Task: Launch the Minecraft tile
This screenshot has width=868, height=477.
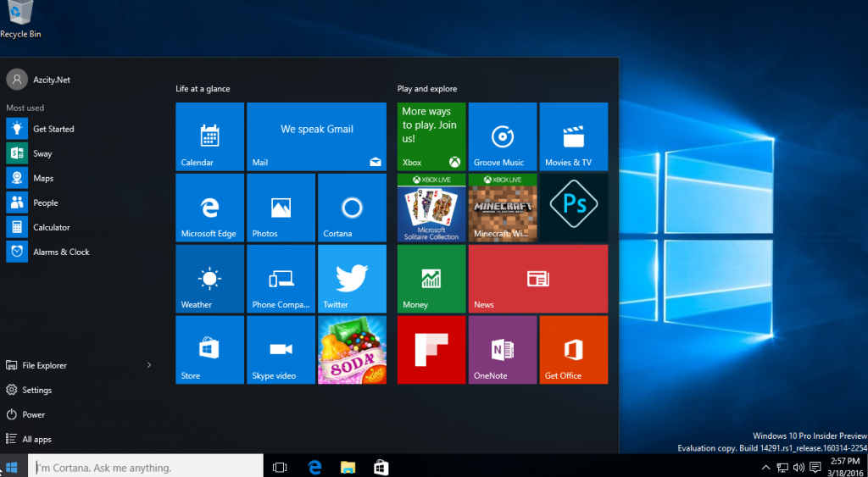Action: point(503,208)
